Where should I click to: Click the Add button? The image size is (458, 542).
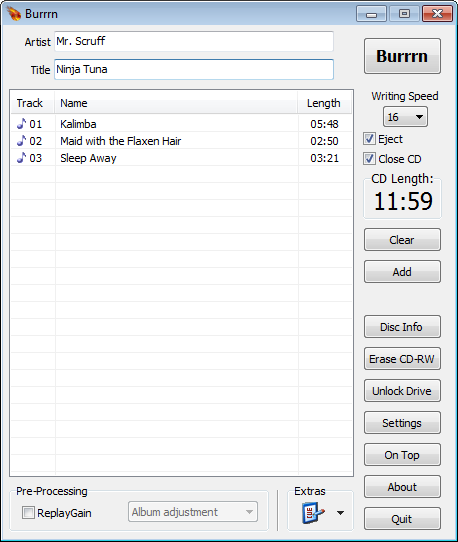(x=402, y=272)
